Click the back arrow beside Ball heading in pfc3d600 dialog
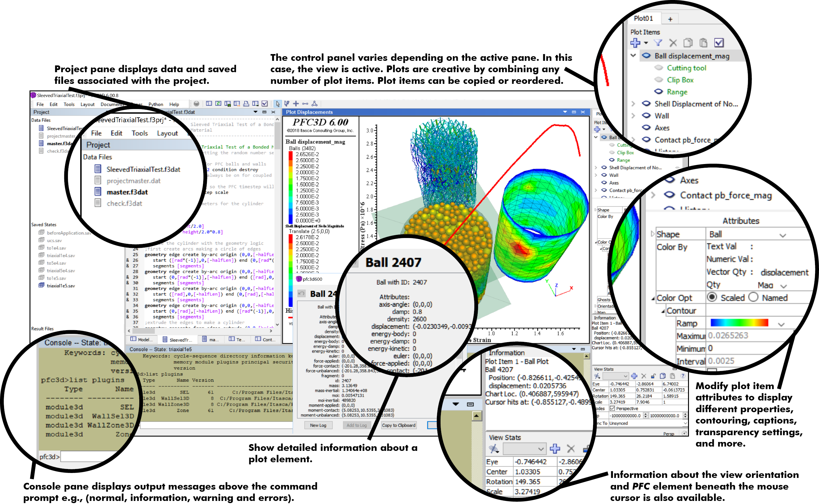The width and height of the screenshot is (819, 504). [x=301, y=293]
